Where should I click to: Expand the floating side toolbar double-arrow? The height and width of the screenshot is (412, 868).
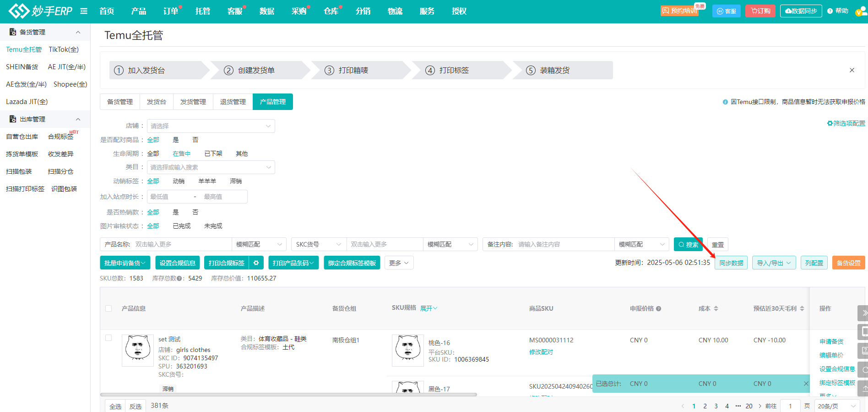pos(863,313)
